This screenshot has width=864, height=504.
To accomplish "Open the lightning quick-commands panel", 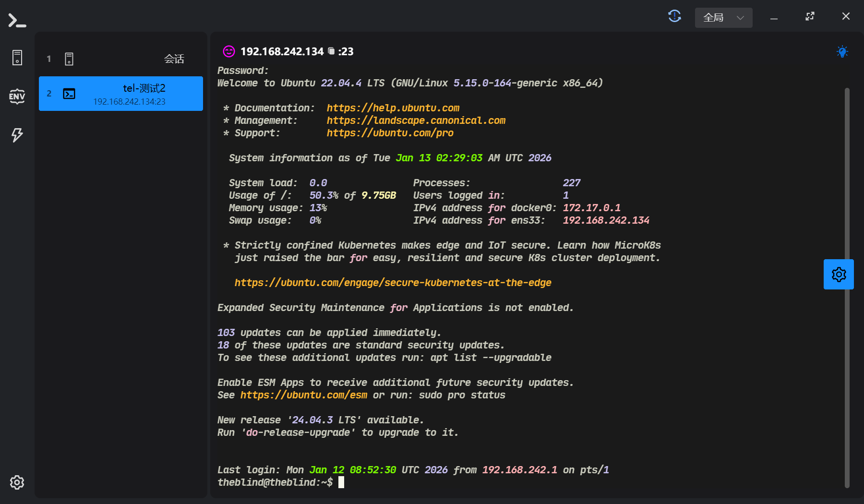I will pyautogui.click(x=17, y=135).
